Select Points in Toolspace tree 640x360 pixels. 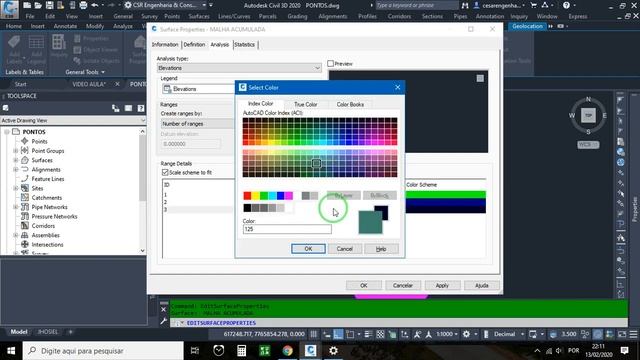click(x=40, y=141)
